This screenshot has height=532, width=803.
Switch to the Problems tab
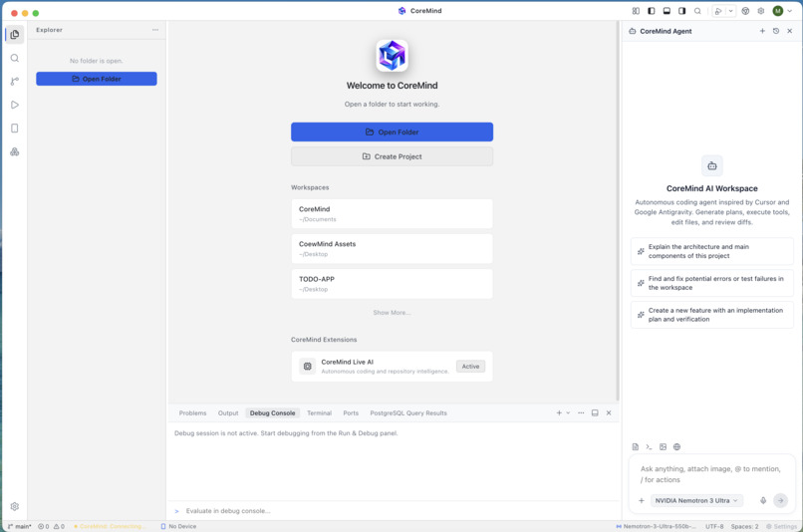(192, 412)
